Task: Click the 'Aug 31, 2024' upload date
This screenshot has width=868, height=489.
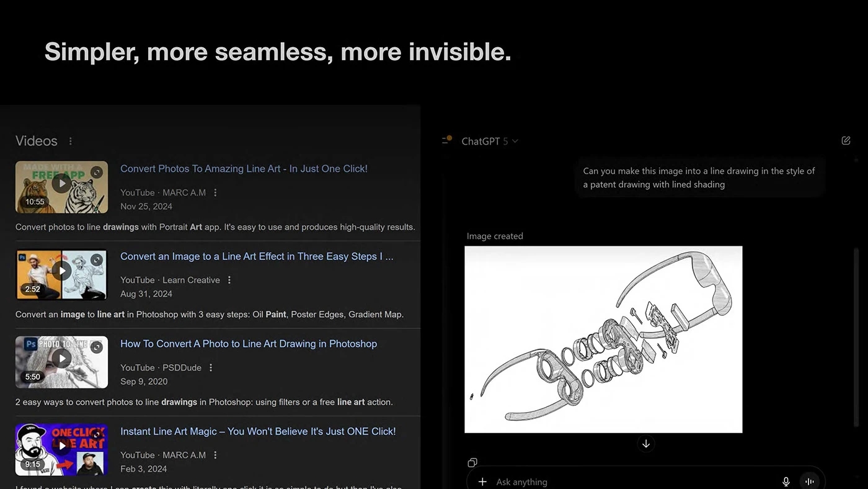Action: tap(146, 294)
